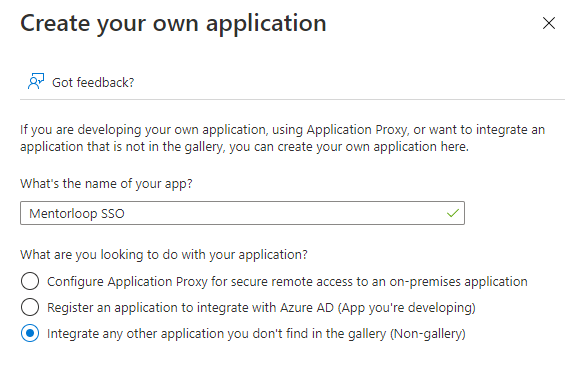Click the (Non-gallery) text of third option
The height and width of the screenshot is (377, 583).
pyautogui.click(x=428, y=334)
